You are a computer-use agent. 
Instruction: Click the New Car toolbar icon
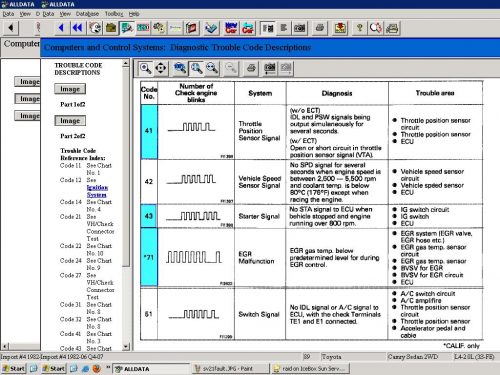tap(231, 28)
